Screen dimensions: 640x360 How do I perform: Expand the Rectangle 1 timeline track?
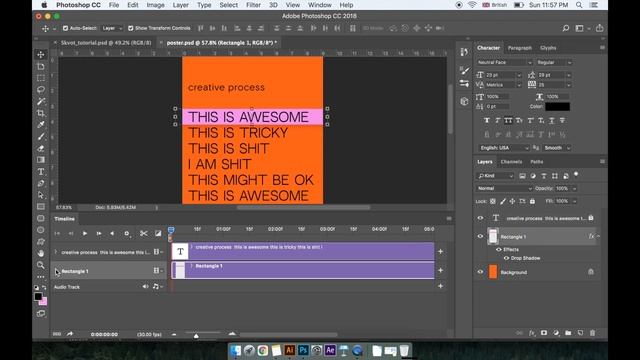[56, 271]
